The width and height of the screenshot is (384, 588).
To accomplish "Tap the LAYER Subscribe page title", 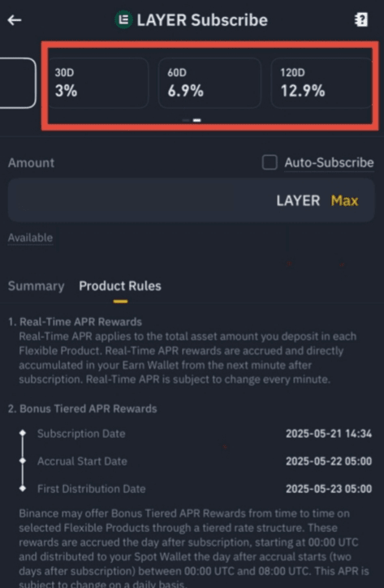I will (x=202, y=20).
